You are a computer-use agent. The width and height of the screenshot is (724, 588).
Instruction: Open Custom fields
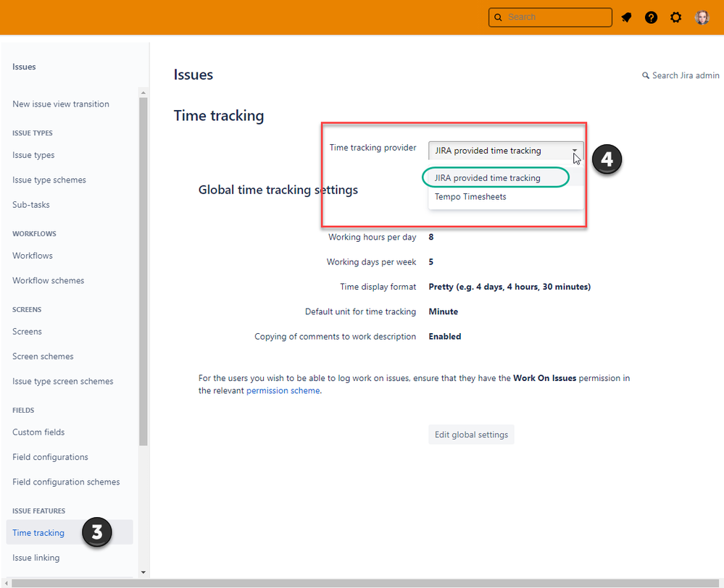(x=38, y=432)
